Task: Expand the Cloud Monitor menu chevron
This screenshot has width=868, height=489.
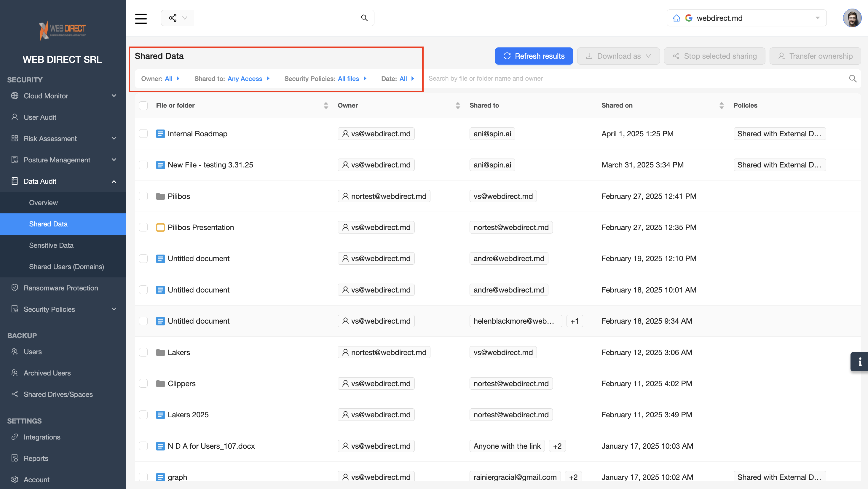Action: tap(114, 96)
